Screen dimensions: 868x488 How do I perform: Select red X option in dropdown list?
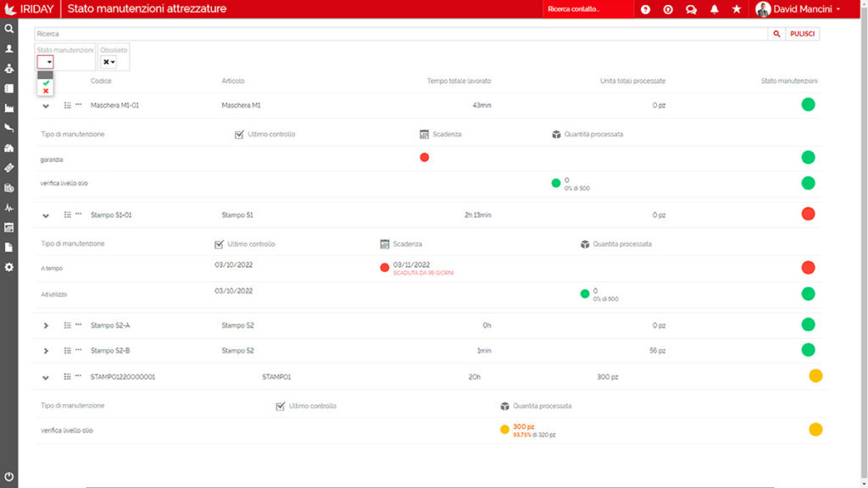46,91
